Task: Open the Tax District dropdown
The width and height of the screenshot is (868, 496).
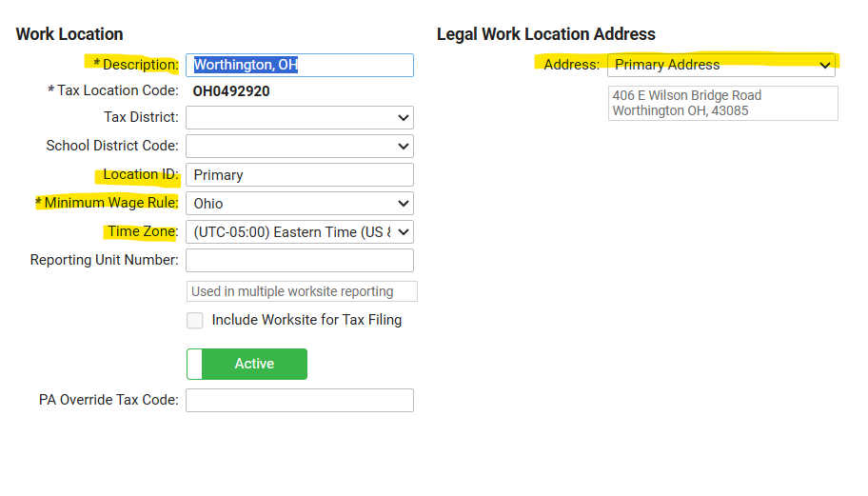Action: [299, 117]
